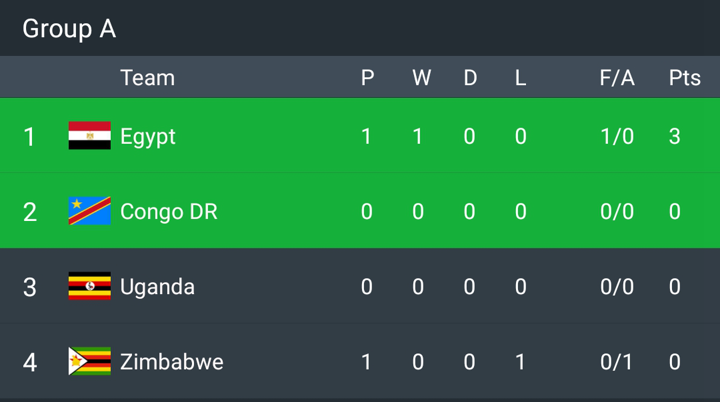Click the Team column header

point(147,78)
